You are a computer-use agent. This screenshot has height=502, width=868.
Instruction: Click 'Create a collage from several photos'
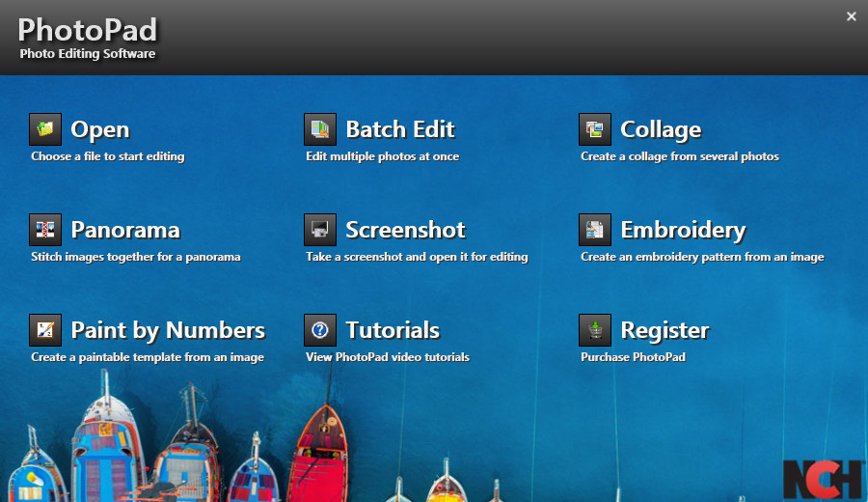(680, 156)
